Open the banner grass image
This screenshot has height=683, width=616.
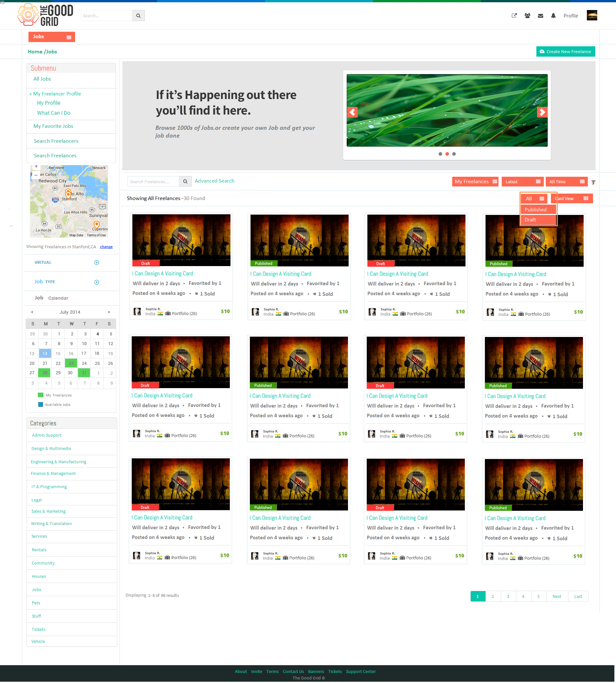tap(447, 110)
